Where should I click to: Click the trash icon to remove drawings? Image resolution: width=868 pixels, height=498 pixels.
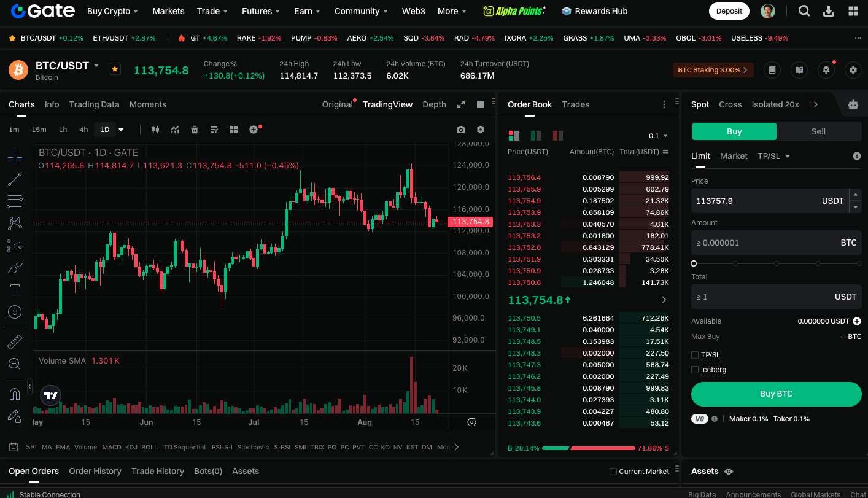(195, 130)
